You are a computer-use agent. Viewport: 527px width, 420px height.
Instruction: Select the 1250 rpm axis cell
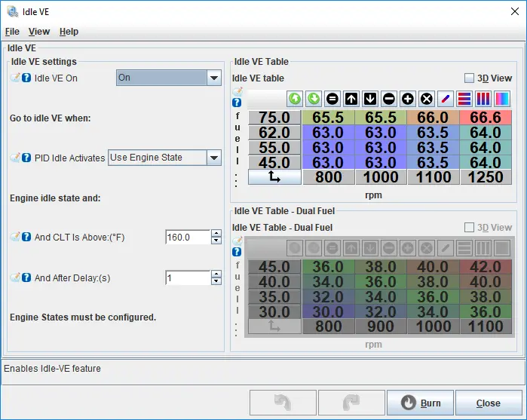pyautogui.click(x=486, y=177)
